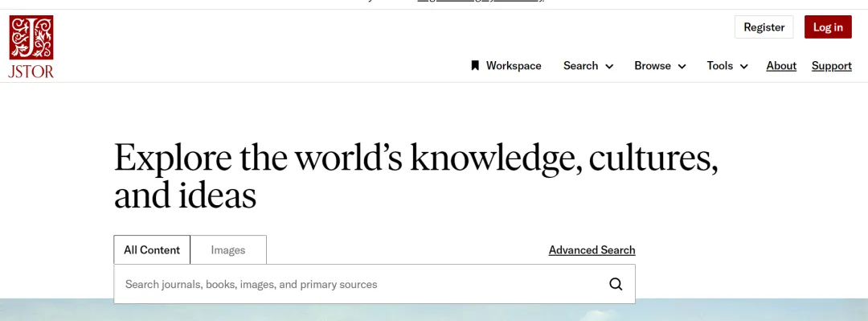Click the Workspace bookmark icon
The height and width of the screenshot is (321, 868).
click(x=474, y=65)
